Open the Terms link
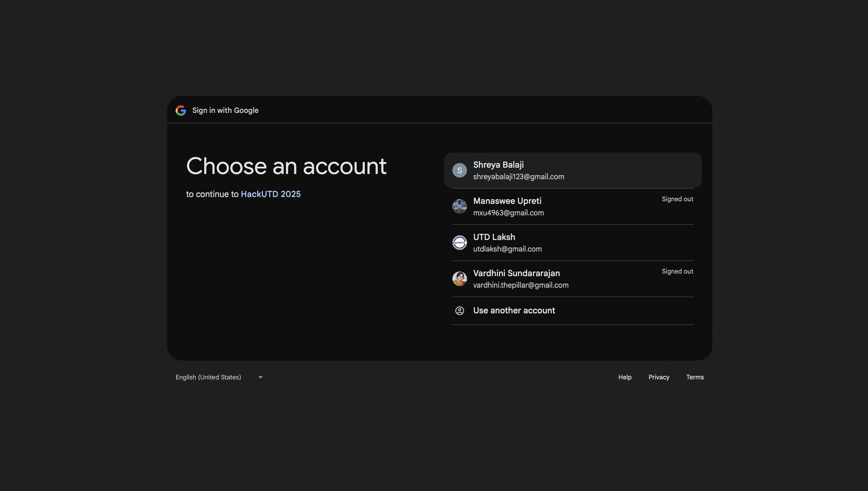 [x=695, y=377]
